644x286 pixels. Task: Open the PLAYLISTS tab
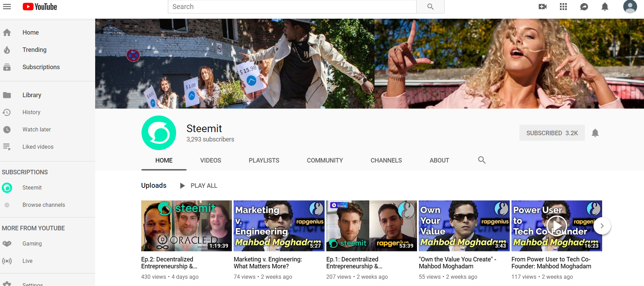[x=264, y=160]
